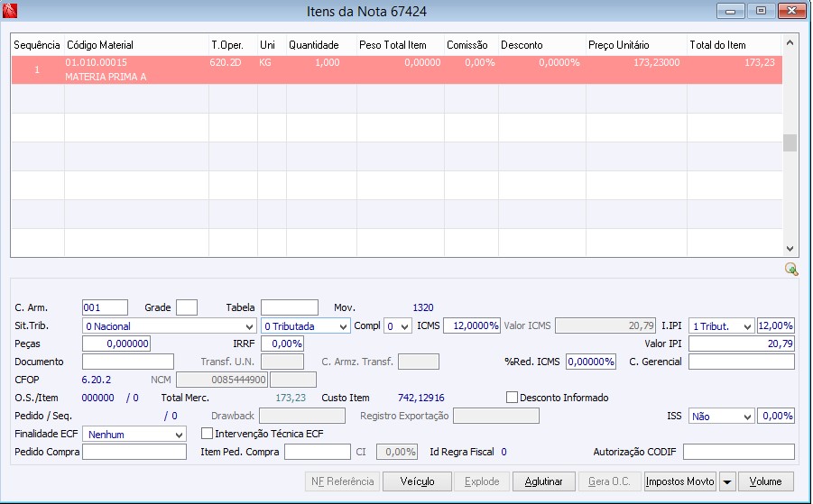Click the O.S./Item value 000000
This screenshot has width=813, height=504.
pyautogui.click(x=98, y=398)
